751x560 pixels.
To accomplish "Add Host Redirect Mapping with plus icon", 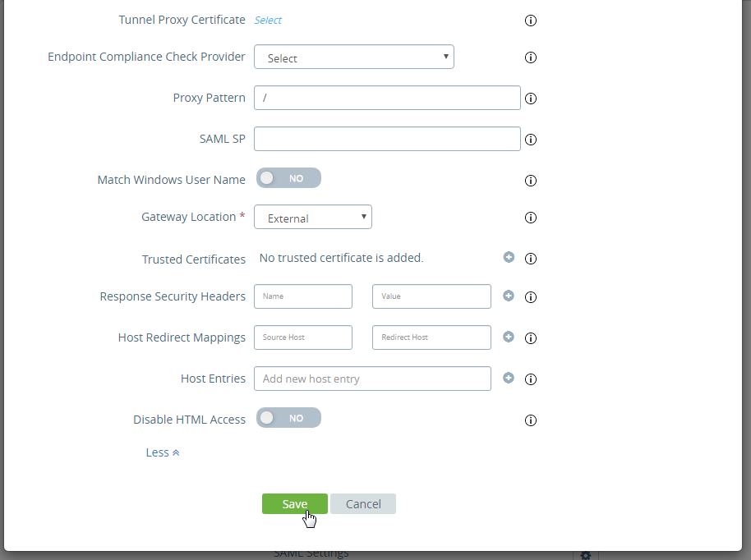I will pyautogui.click(x=509, y=337).
